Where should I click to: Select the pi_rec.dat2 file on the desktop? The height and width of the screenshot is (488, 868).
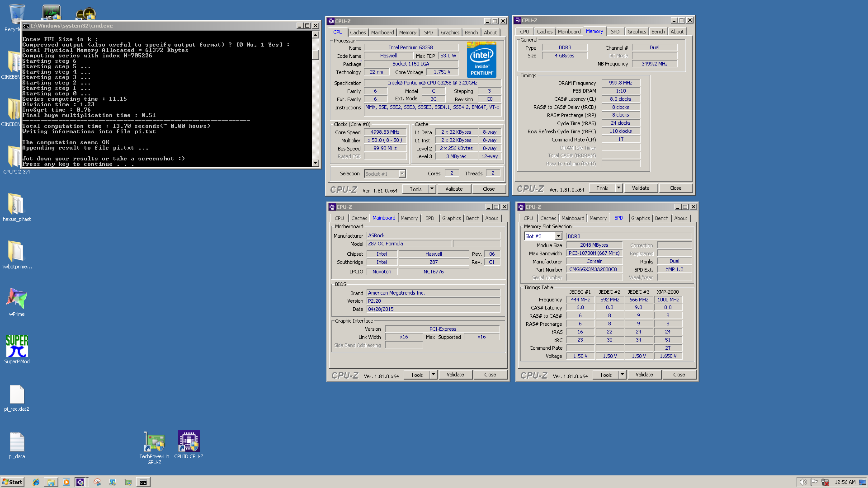tap(17, 398)
